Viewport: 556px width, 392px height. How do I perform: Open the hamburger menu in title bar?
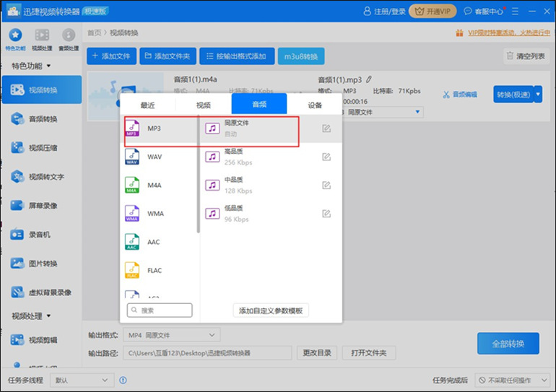515,12
